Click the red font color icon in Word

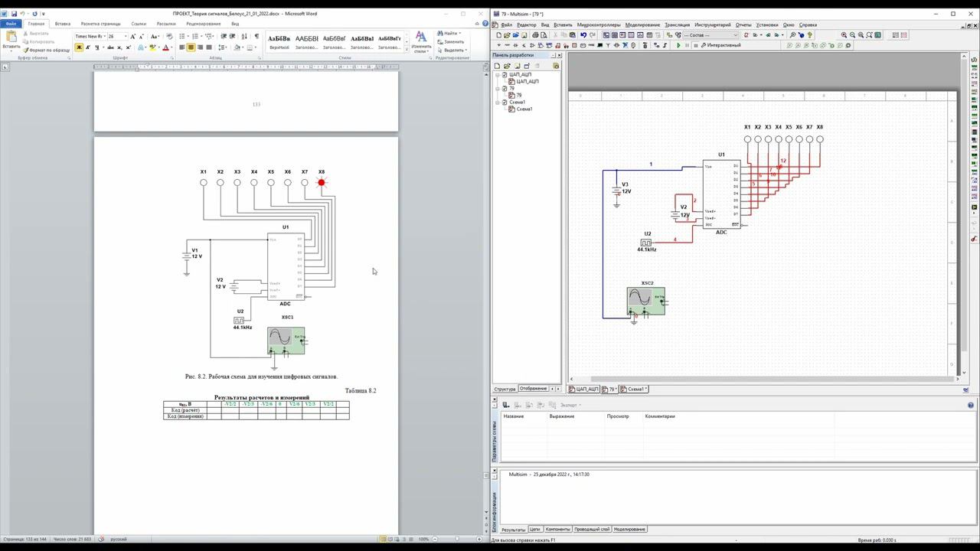[x=165, y=47]
